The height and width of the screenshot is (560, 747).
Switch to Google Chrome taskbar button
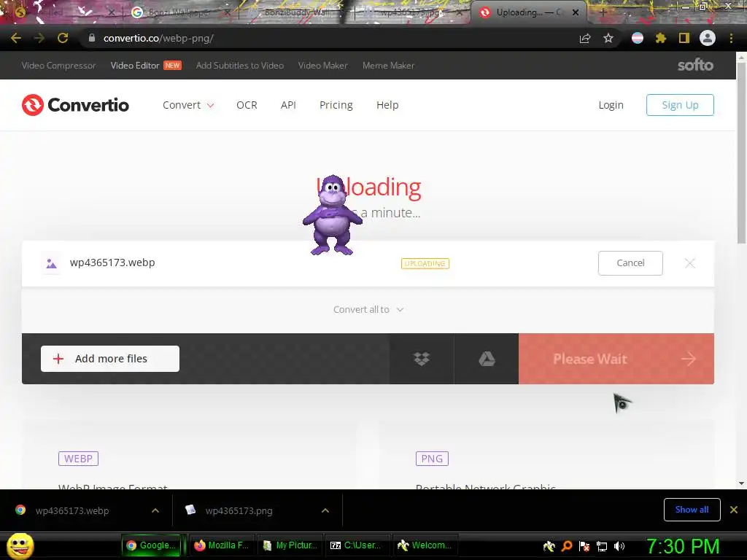[x=152, y=545]
